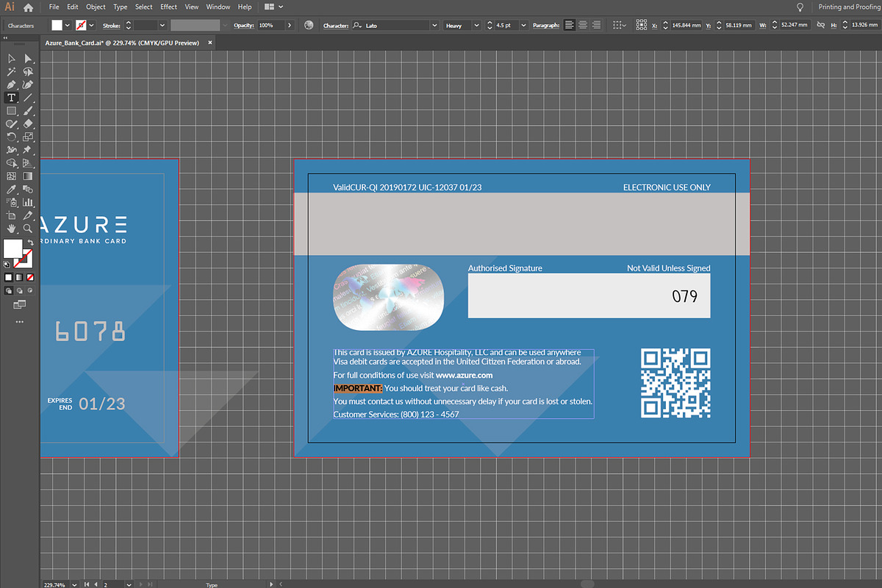Align paragraph text right

click(596, 25)
